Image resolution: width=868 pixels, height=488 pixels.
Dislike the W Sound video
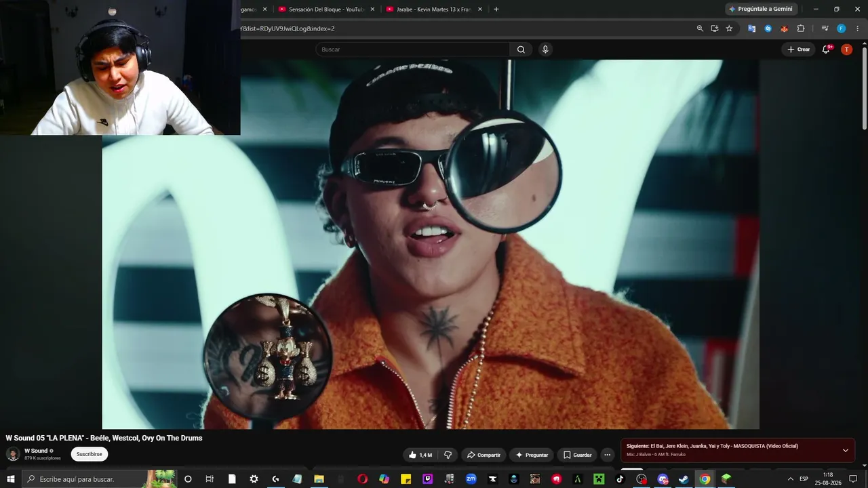tap(448, 455)
